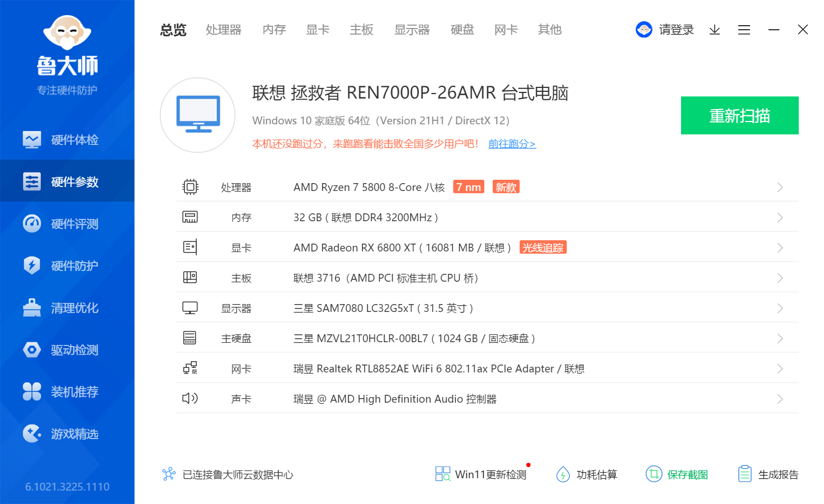
Task: Click the 处理器 chip icon
Action: point(190,186)
